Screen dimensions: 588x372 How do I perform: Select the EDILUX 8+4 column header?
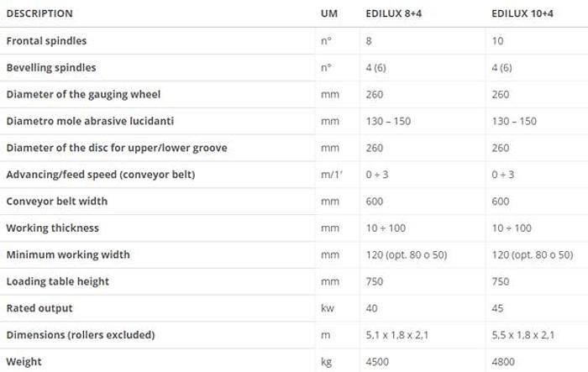pos(396,13)
